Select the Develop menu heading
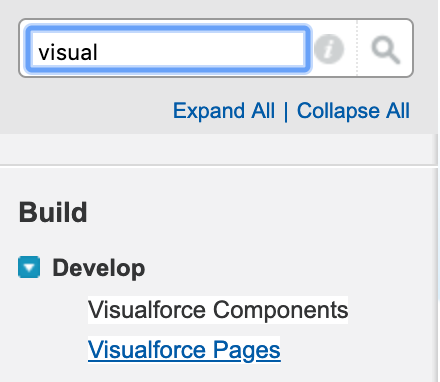 (99, 268)
